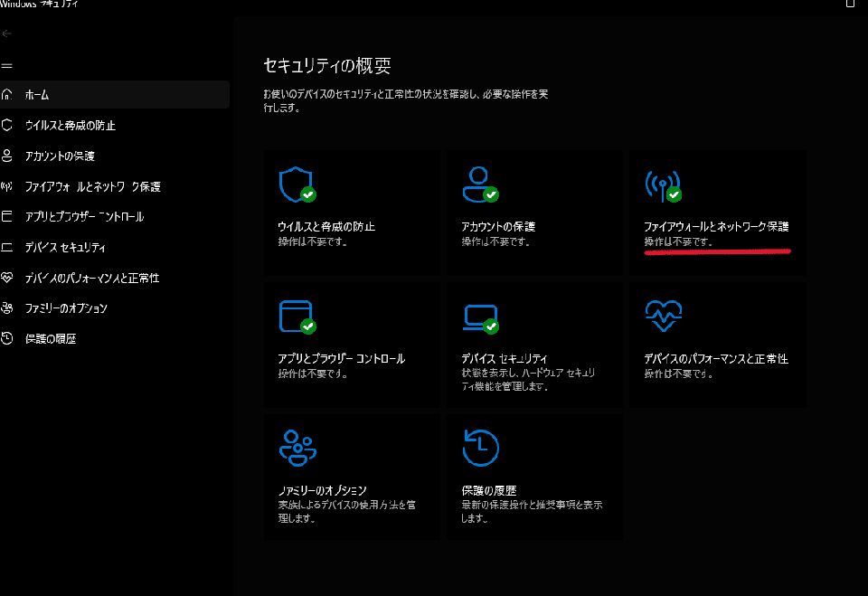Screen dimensions: 868x596
Task: Click the protection history description text
Action: point(532,511)
